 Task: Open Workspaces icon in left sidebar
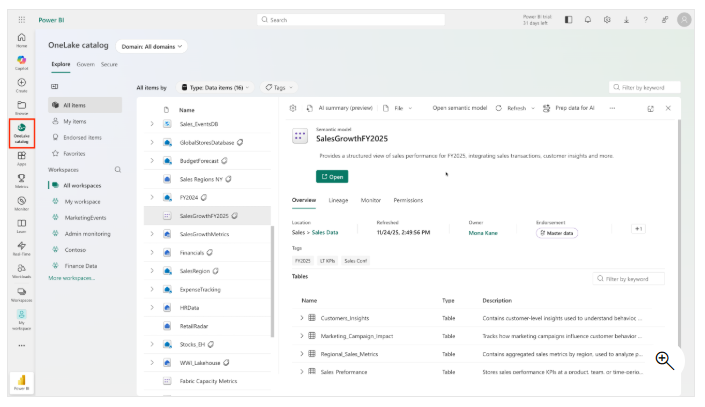point(22,294)
